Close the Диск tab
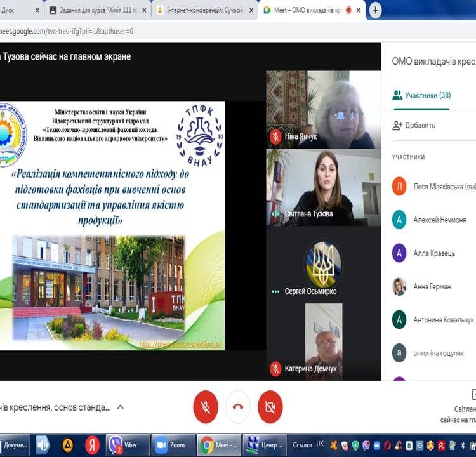The height and width of the screenshot is (457, 476). (37, 10)
